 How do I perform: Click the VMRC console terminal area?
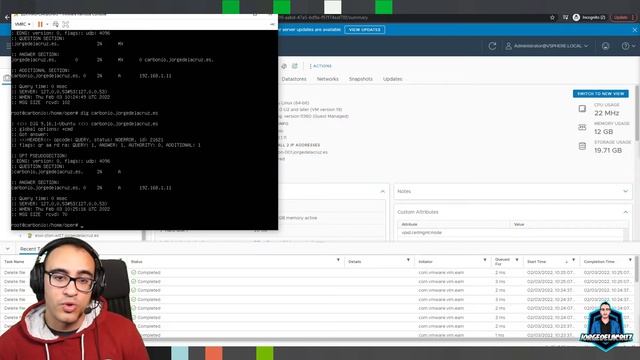144,129
